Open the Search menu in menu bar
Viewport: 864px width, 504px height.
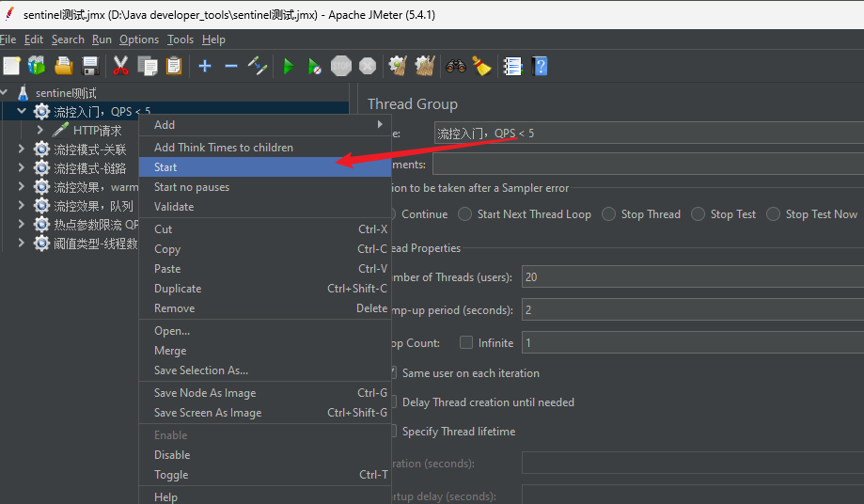[68, 39]
